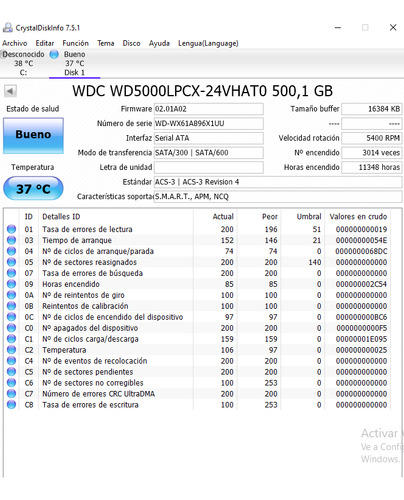Click status orb for Nº de sectores pendientes

pos(11,372)
